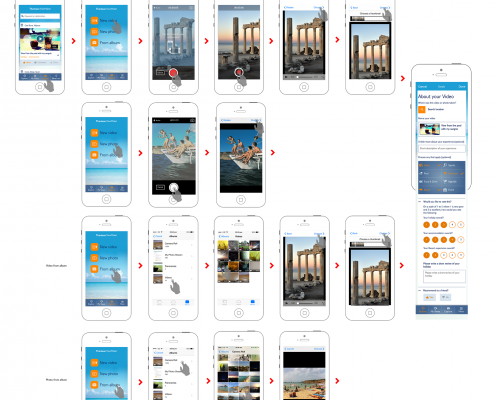Click the short description input field

click(442, 148)
